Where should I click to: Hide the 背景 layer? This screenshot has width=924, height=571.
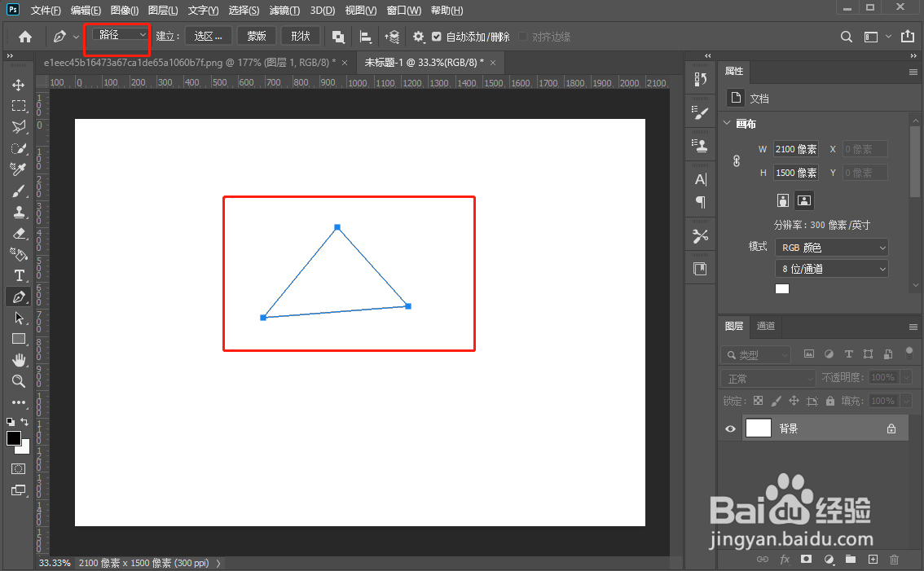point(730,428)
